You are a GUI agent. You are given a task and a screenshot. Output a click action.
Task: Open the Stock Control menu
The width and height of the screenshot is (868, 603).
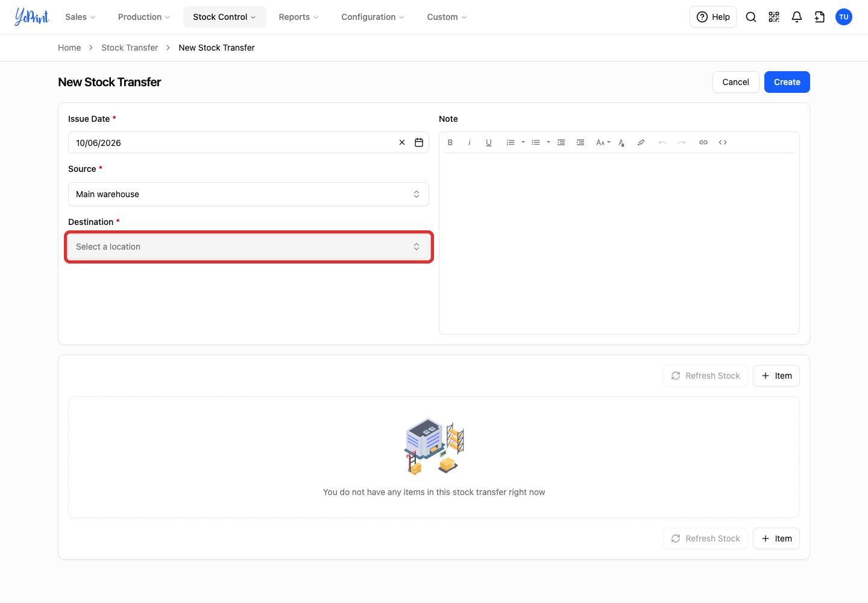click(x=225, y=17)
